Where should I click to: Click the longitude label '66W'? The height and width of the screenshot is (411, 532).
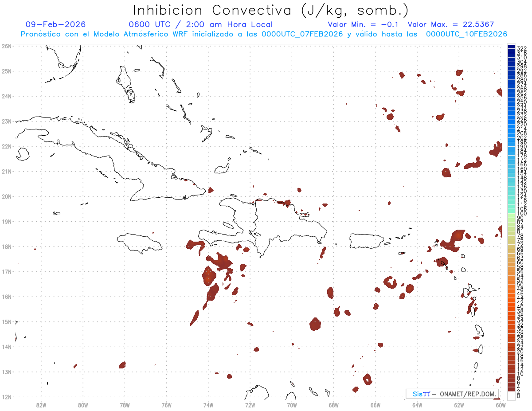[x=376, y=405]
